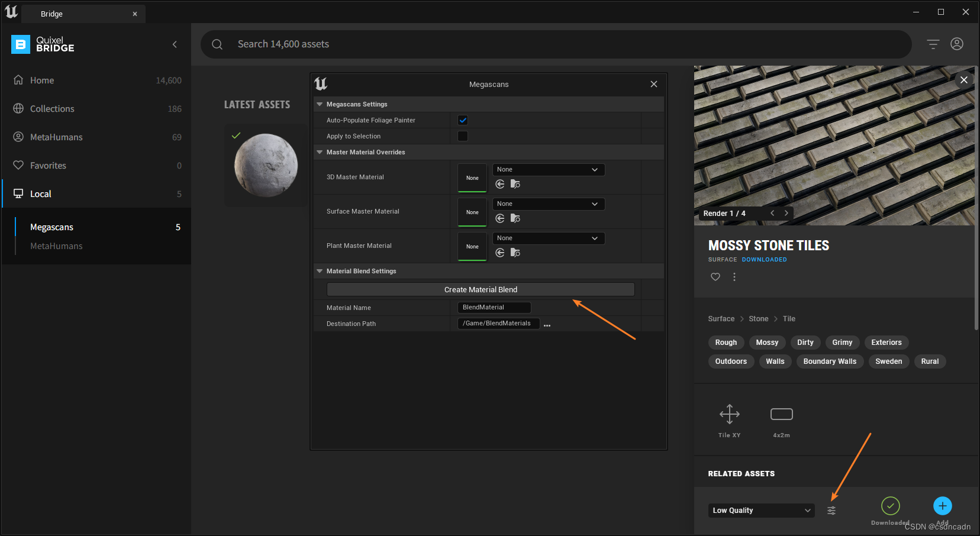This screenshot has height=536, width=980.
Task: Click the Tile breadcrumb link
Action: [x=789, y=319]
